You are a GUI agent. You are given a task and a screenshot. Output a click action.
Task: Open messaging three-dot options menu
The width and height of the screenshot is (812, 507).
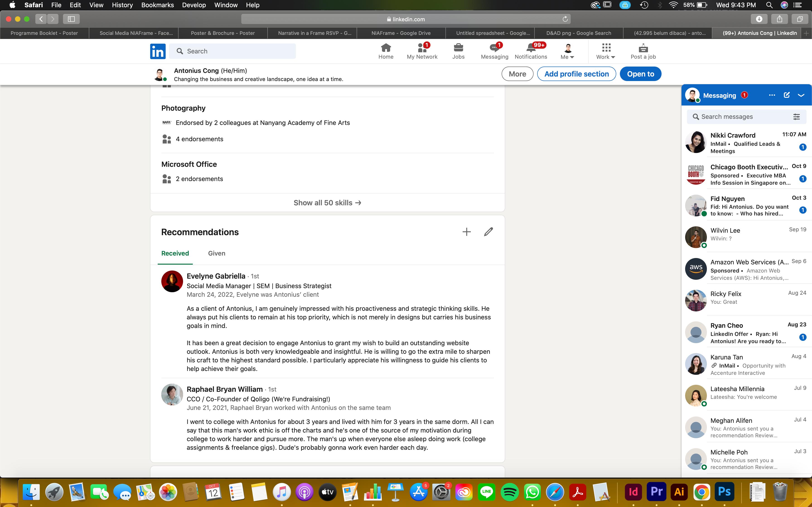[x=772, y=95]
